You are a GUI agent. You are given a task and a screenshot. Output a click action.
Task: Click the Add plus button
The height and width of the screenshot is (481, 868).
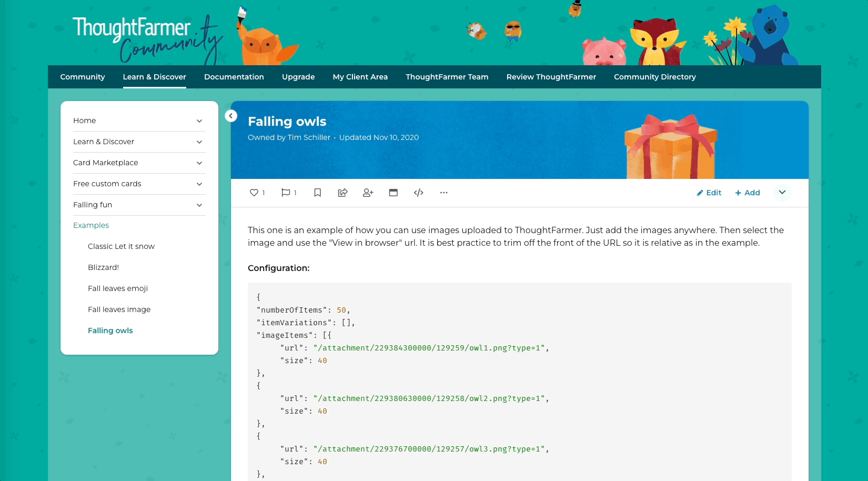tap(748, 193)
